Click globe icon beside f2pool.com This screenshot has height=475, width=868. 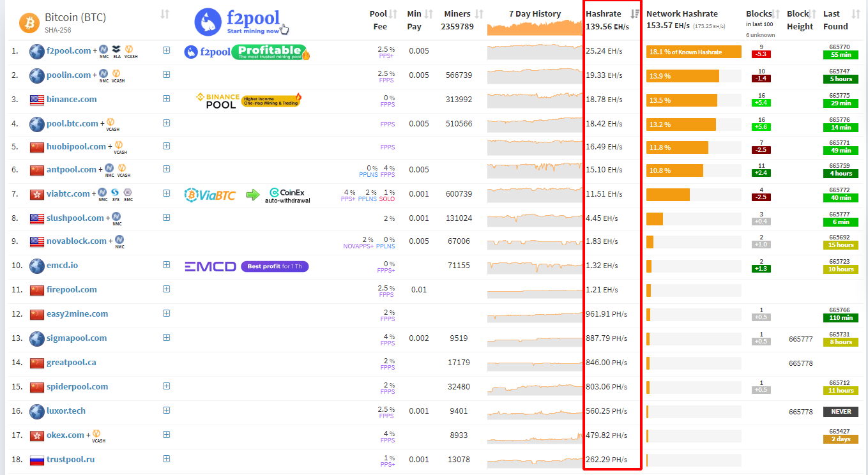click(37, 52)
